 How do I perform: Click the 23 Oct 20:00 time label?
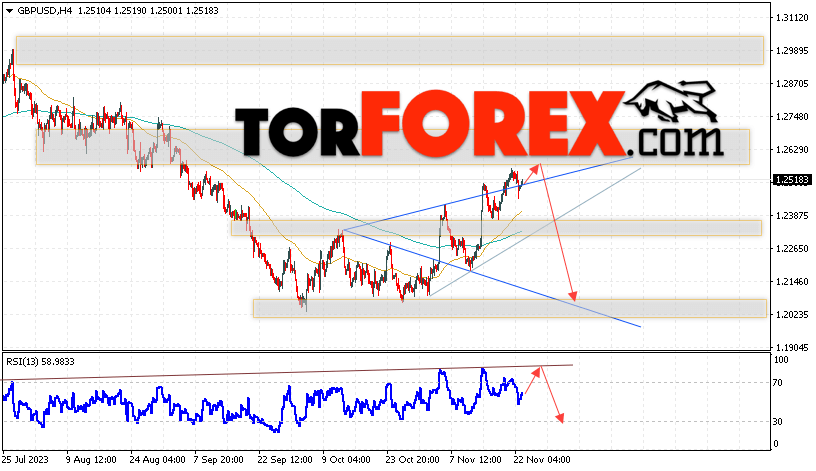click(412, 460)
